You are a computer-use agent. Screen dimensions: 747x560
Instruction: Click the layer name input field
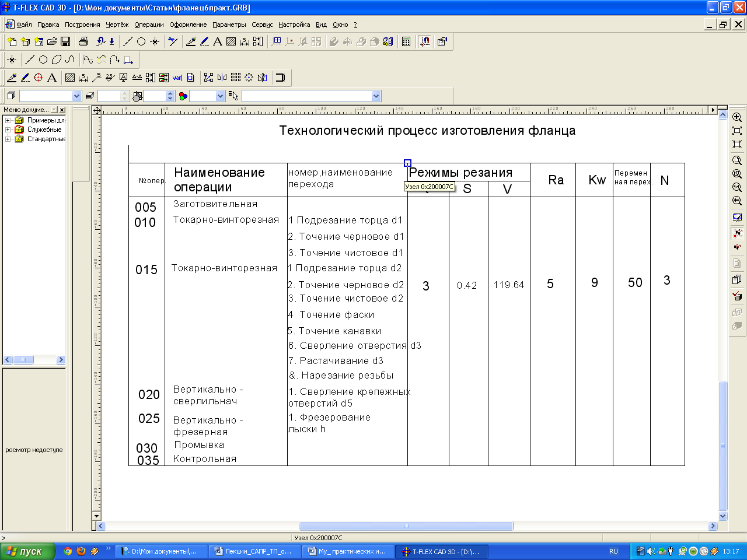coord(46,96)
